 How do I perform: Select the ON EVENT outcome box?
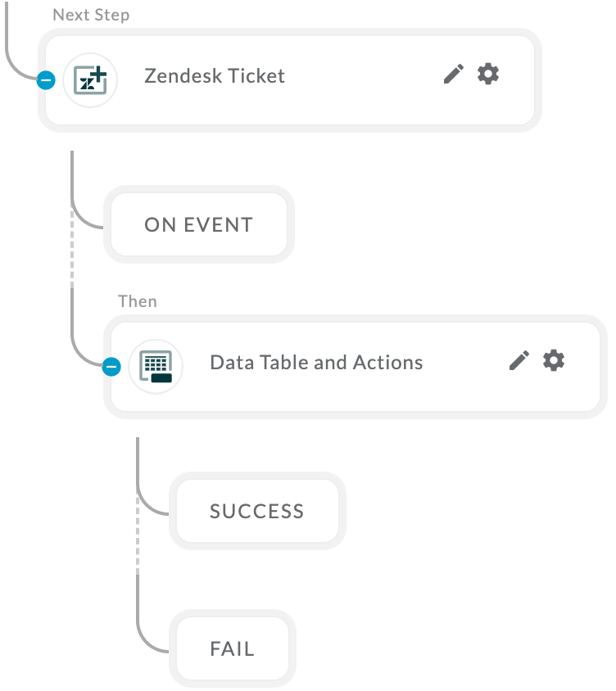(199, 224)
